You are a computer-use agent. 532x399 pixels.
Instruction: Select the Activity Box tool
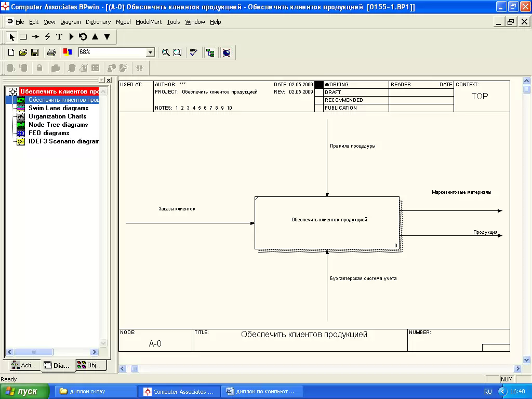(x=23, y=37)
